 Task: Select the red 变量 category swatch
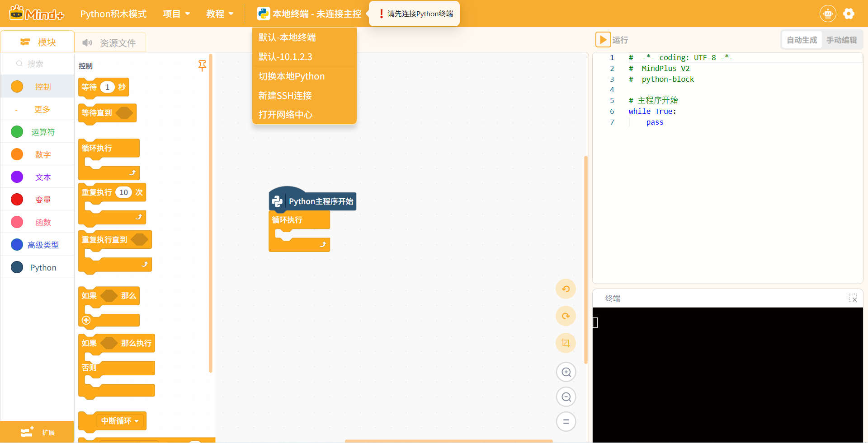(x=17, y=200)
